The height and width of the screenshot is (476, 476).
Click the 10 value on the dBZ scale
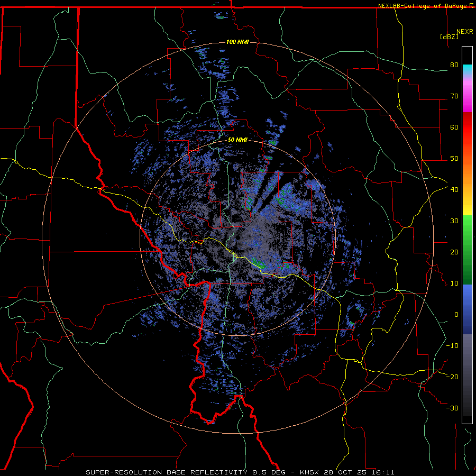click(454, 283)
